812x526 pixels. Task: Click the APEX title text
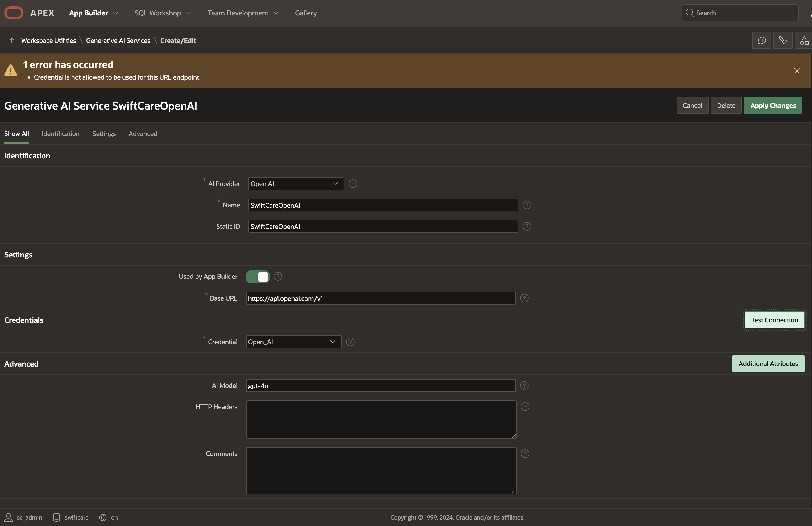click(42, 13)
